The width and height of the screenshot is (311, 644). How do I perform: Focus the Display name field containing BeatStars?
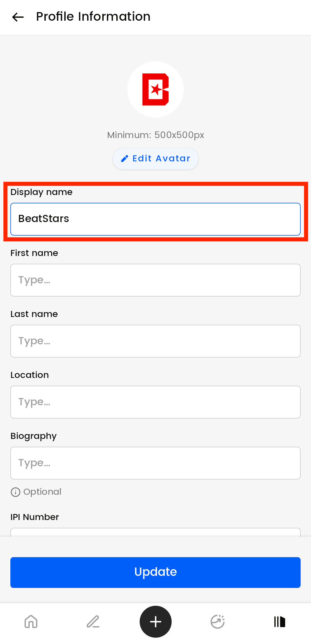(155, 219)
